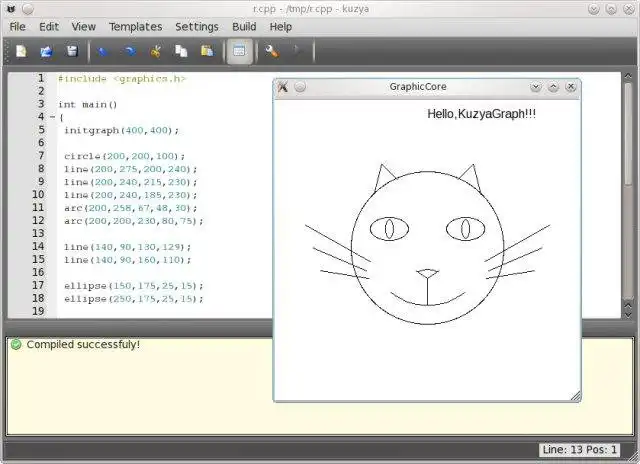Click line number 19 in the gutter
This screenshot has height=464, width=640.
[x=38, y=311]
